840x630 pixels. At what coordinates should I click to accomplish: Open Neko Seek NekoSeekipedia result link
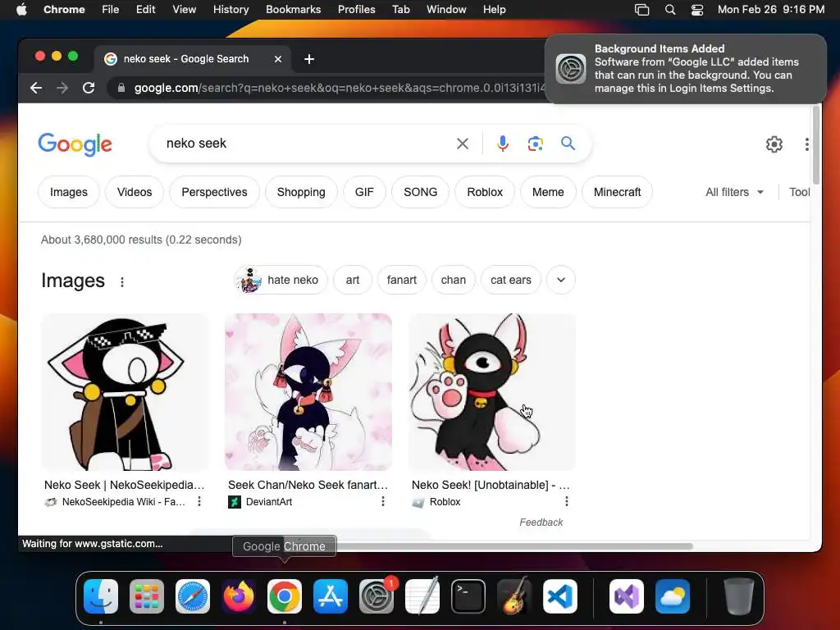[x=125, y=485]
